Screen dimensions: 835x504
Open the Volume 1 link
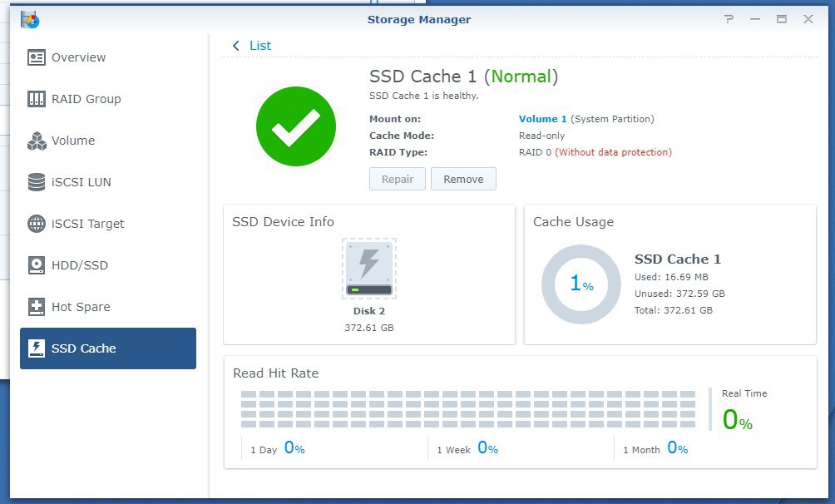542,119
